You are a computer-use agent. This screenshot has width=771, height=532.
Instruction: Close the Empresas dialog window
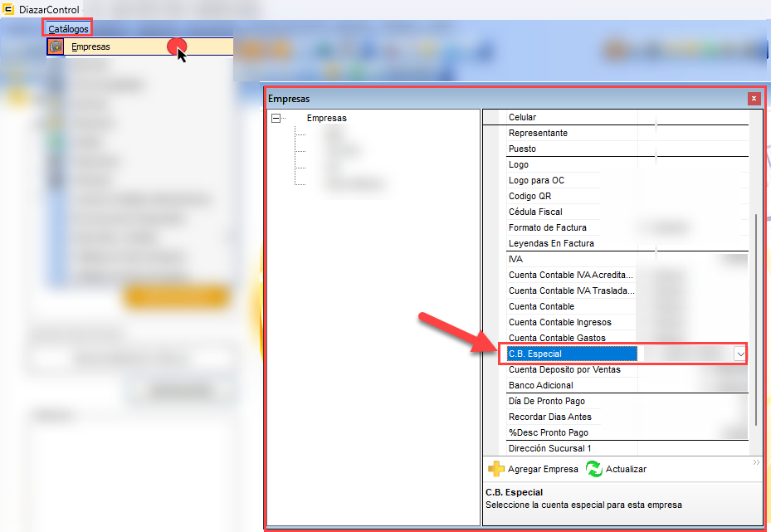[x=754, y=98]
